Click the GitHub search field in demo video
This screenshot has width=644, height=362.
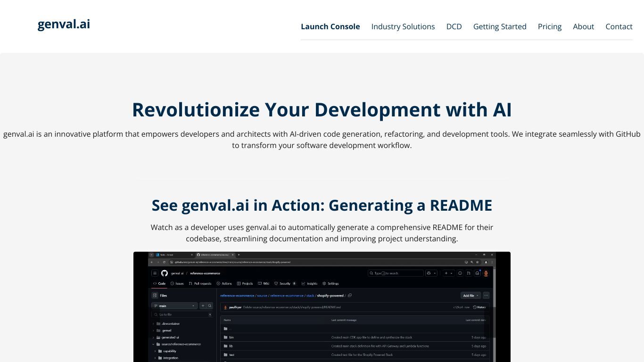(396, 273)
